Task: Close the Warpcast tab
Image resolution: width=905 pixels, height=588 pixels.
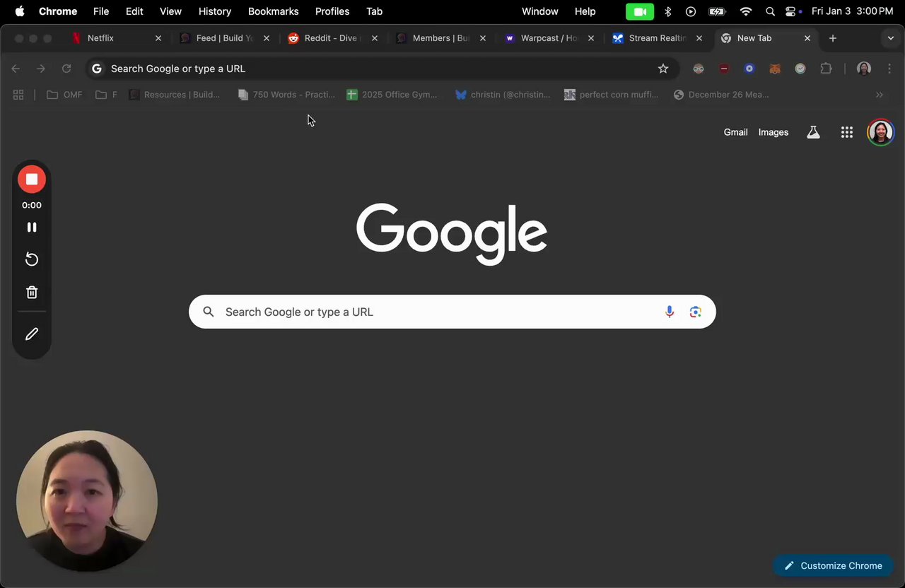Action: pyautogui.click(x=591, y=38)
